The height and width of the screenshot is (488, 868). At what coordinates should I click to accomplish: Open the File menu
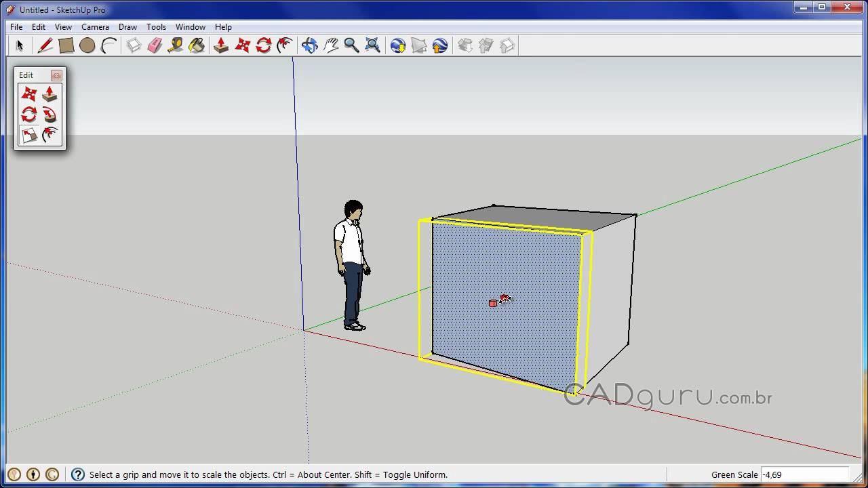point(16,27)
